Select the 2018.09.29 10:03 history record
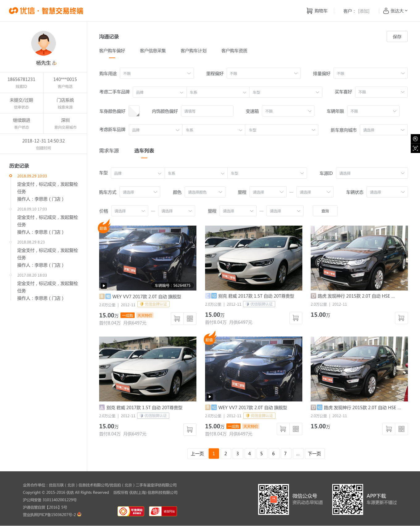The width and height of the screenshot is (420, 526). tap(32, 176)
